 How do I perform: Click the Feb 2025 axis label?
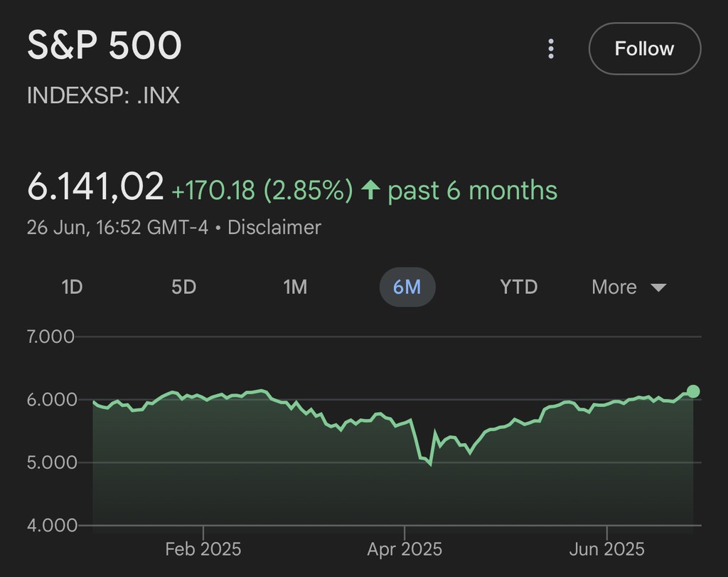[203, 549]
